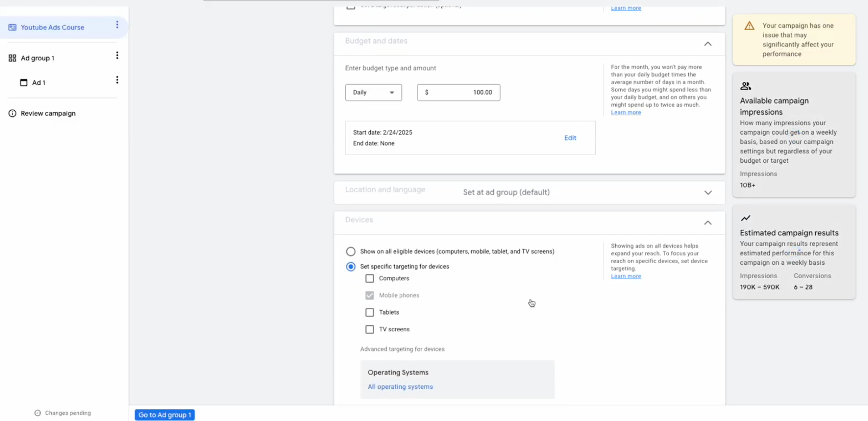Click the campaign icon beside Youtube Ads Course
The width and height of the screenshot is (868, 421).
click(x=12, y=27)
